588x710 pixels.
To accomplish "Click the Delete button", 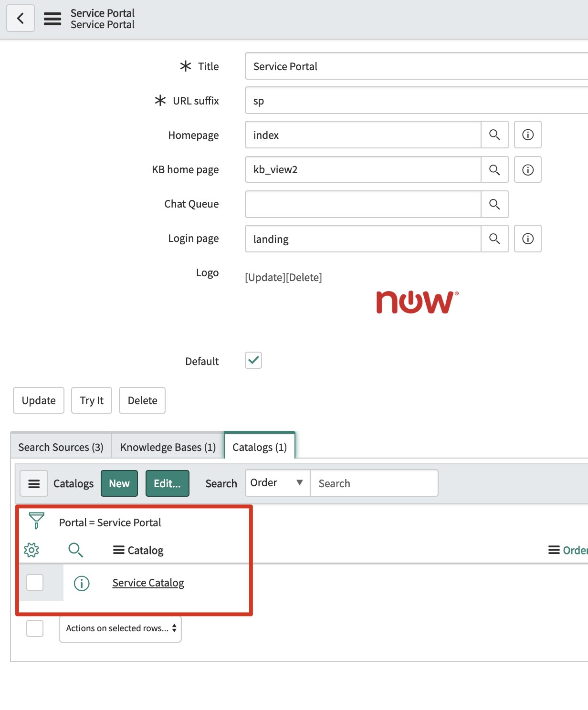I will (142, 400).
